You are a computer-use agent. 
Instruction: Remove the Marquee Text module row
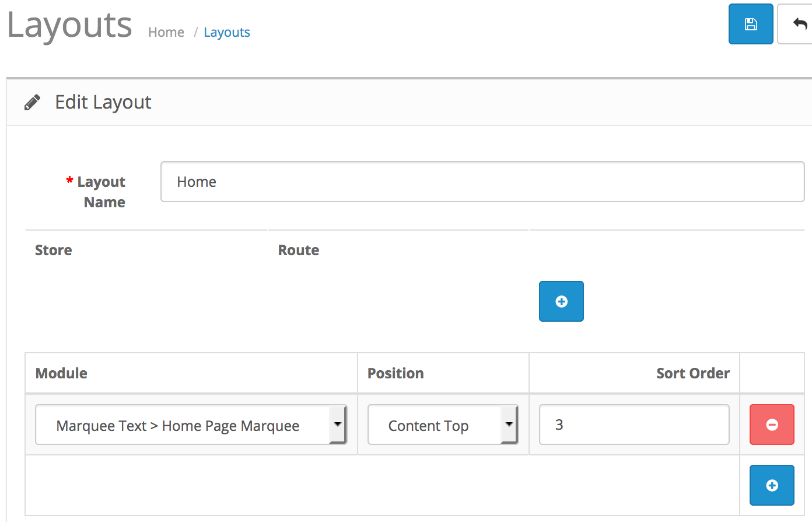click(772, 424)
